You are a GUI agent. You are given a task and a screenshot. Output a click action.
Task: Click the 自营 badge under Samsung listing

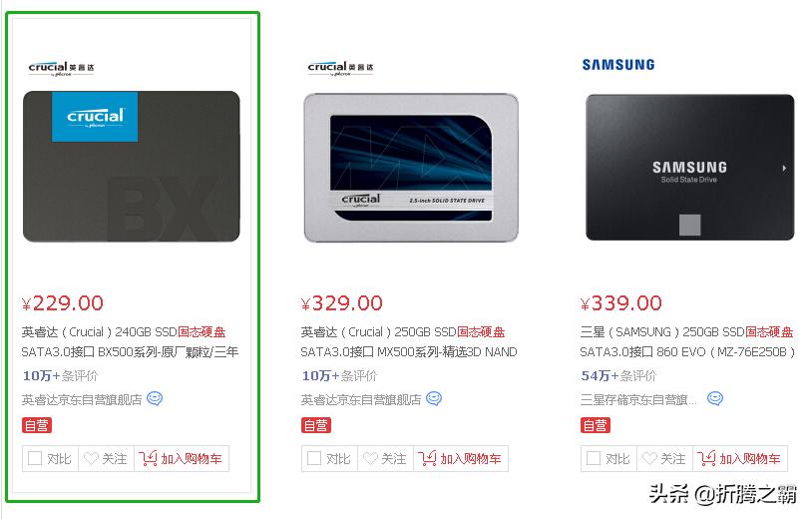(596, 425)
